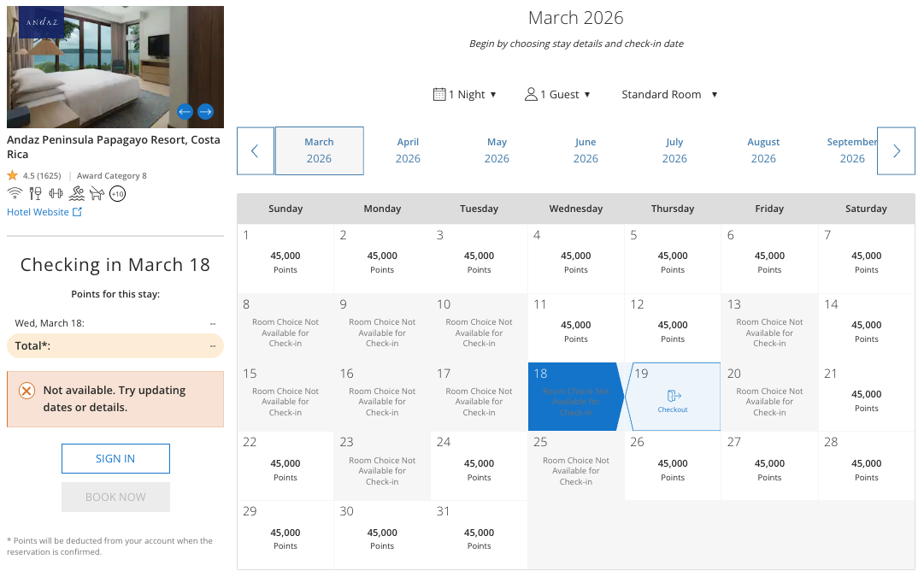Image resolution: width=924 pixels, height=577 pixels.
Task: Go to previous months with left chevron
Action: tap(256, 151)
